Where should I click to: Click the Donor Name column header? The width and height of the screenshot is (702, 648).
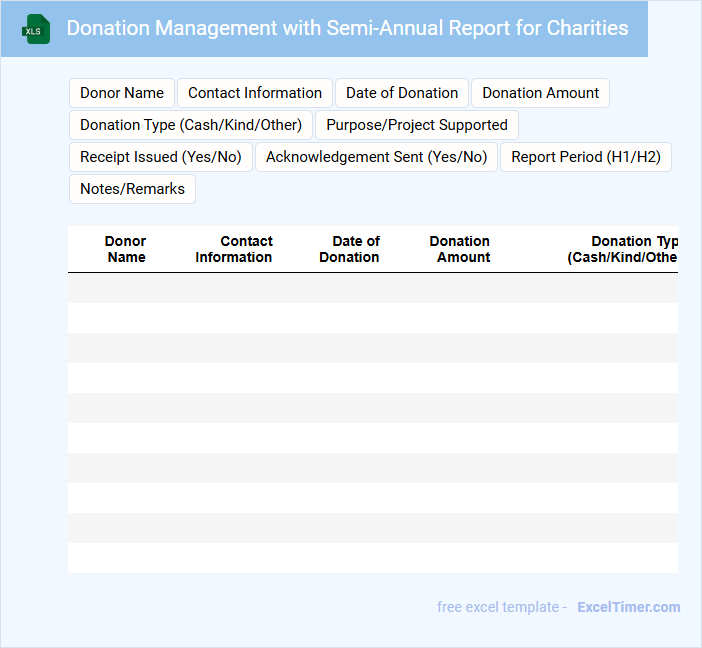point(126,249)
